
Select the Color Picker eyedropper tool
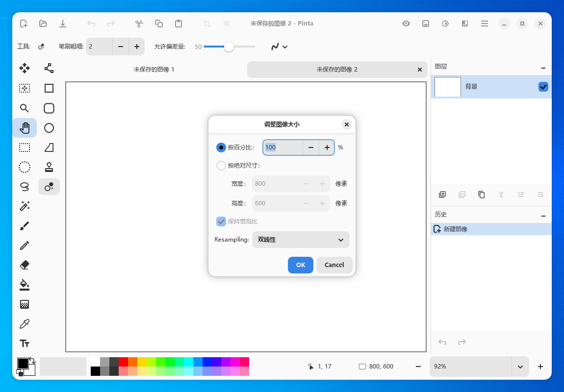(25, 324)
